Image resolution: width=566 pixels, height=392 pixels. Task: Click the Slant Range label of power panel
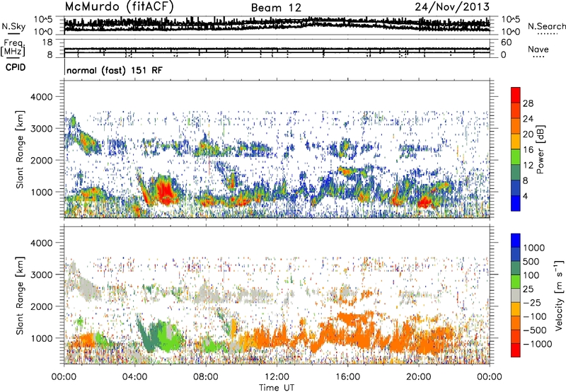[x=20, y=149]
